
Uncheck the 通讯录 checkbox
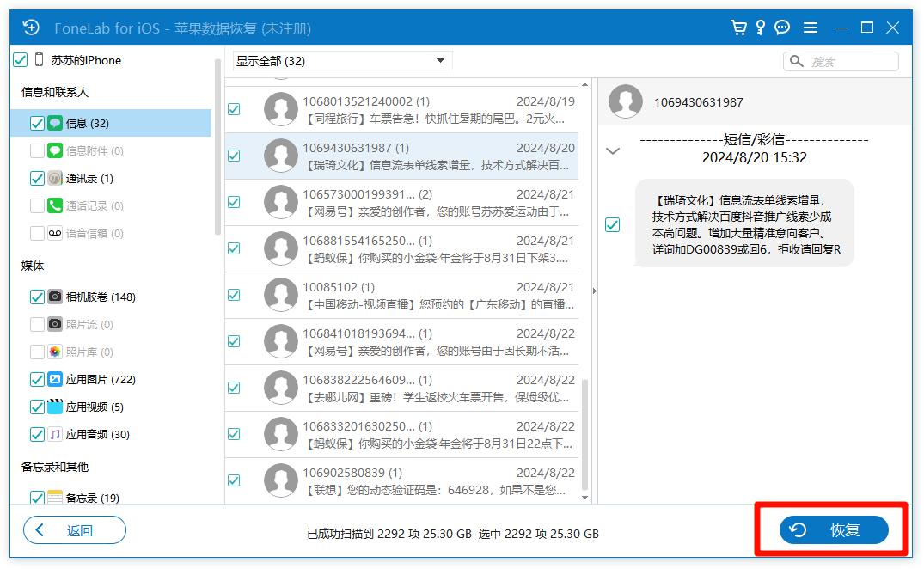[x=37, y=178]
